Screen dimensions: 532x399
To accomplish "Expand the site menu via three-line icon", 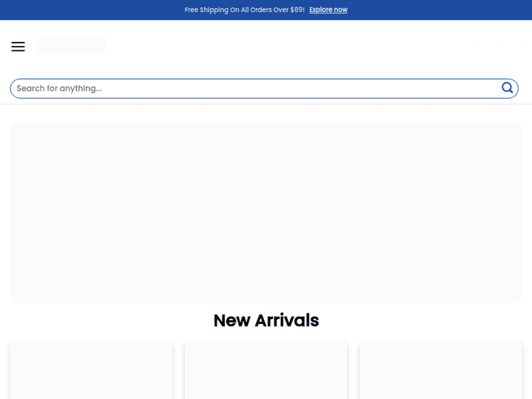I will 18,47.
